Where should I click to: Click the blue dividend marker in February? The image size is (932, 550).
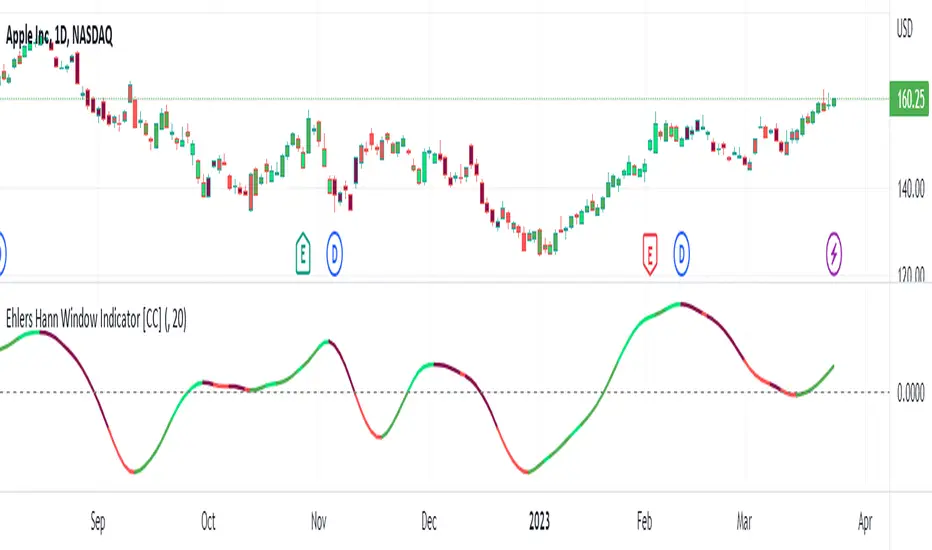click(681, 254)
